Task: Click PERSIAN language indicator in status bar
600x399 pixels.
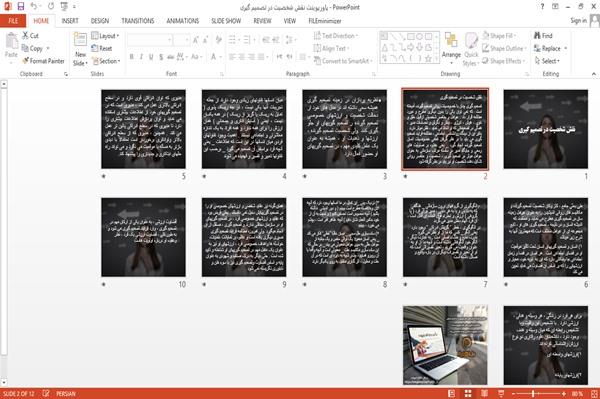Action: 66,394
